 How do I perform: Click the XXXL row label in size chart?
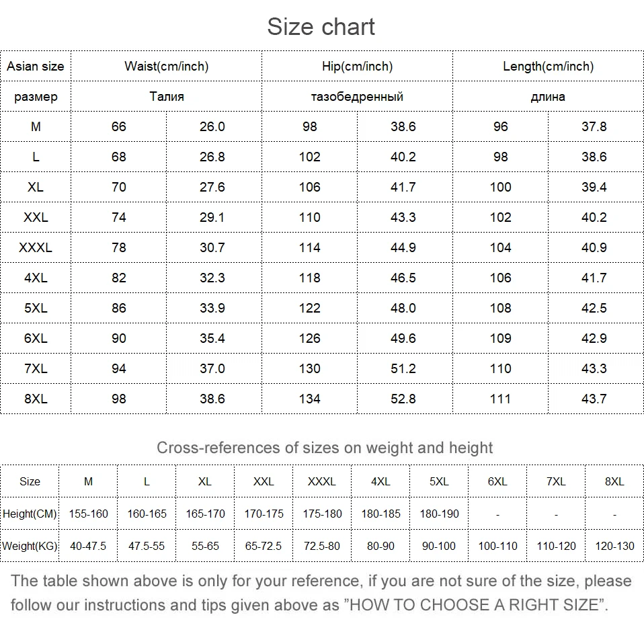[36, 247]
